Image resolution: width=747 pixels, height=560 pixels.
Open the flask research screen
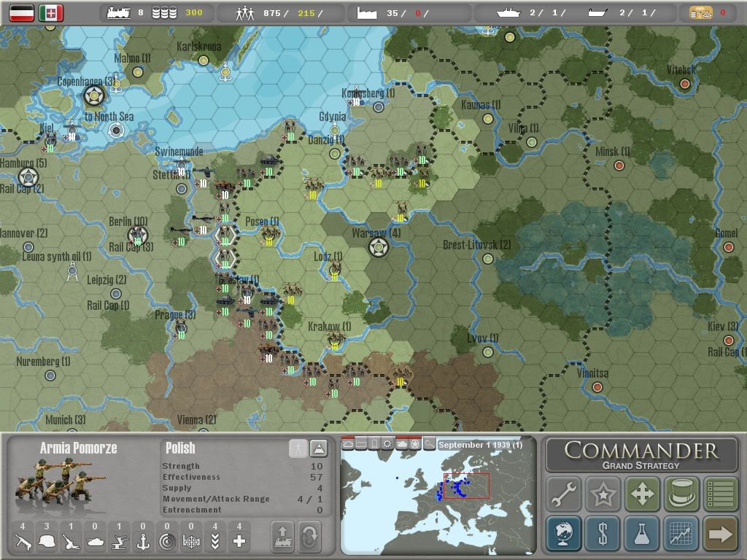click(x=642, y=533)
